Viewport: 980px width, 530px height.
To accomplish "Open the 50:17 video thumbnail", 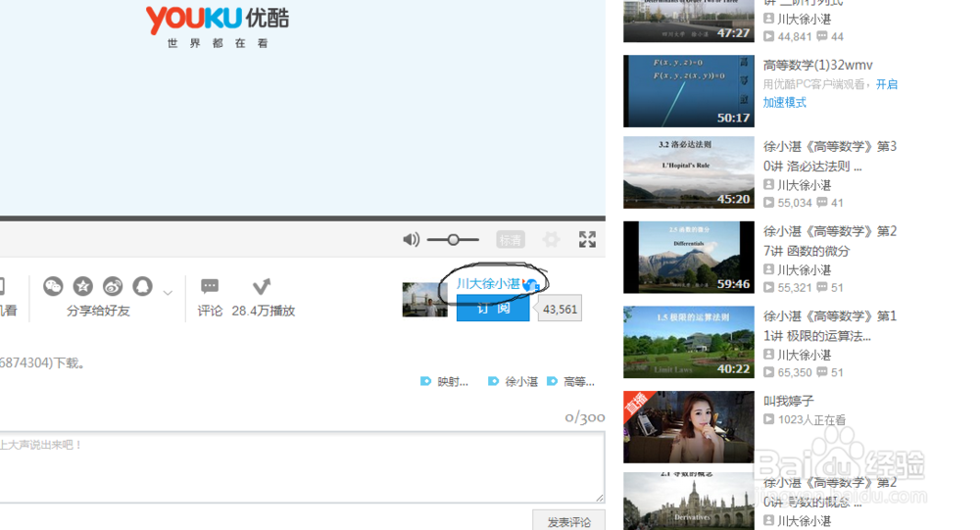I will point(689,91).
